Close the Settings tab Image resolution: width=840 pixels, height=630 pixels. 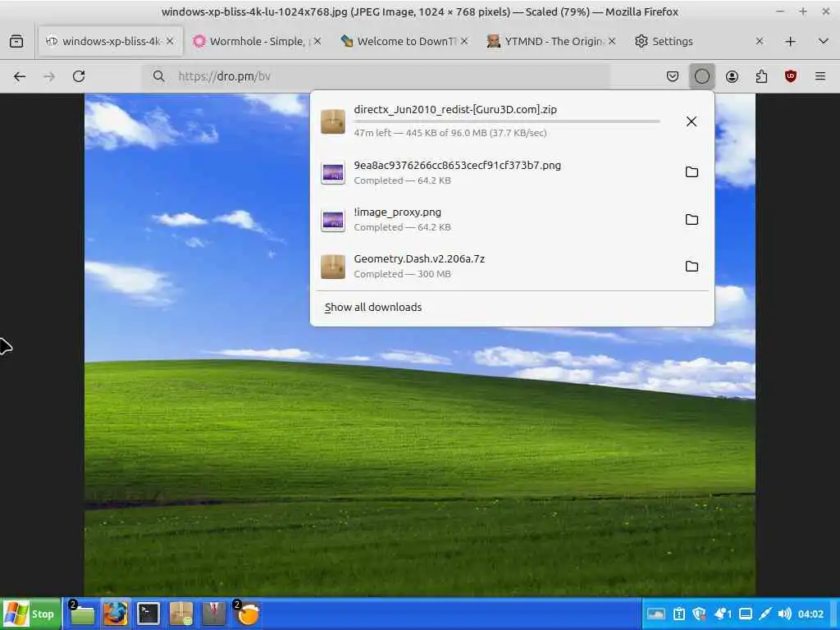pos(759,41)
